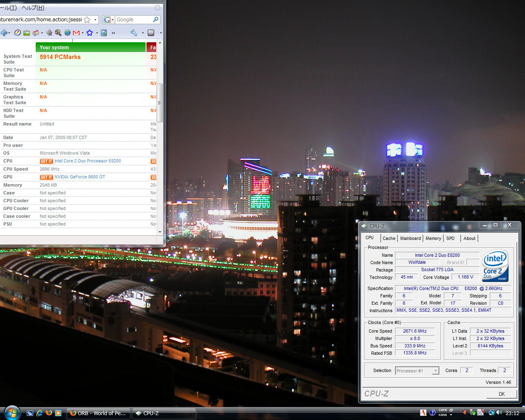
Task: Switch to the CPU-Z Mainboard tab
Action: coord(411,238)
